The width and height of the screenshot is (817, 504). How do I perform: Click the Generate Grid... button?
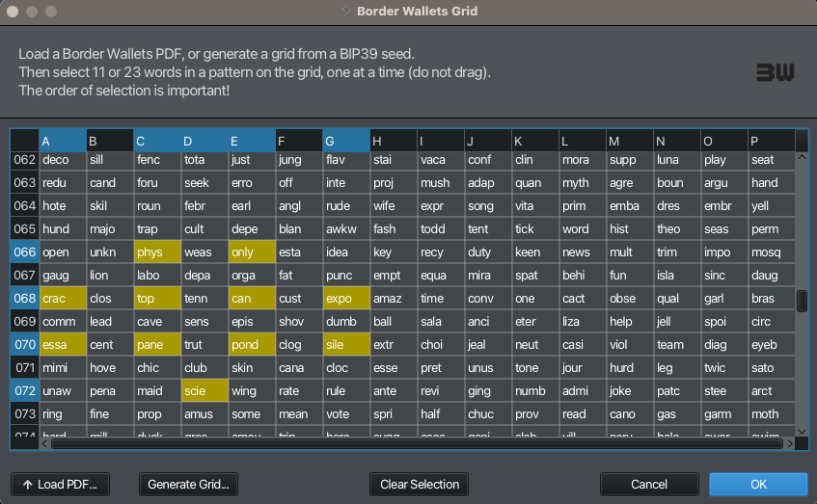pos(189,484)
